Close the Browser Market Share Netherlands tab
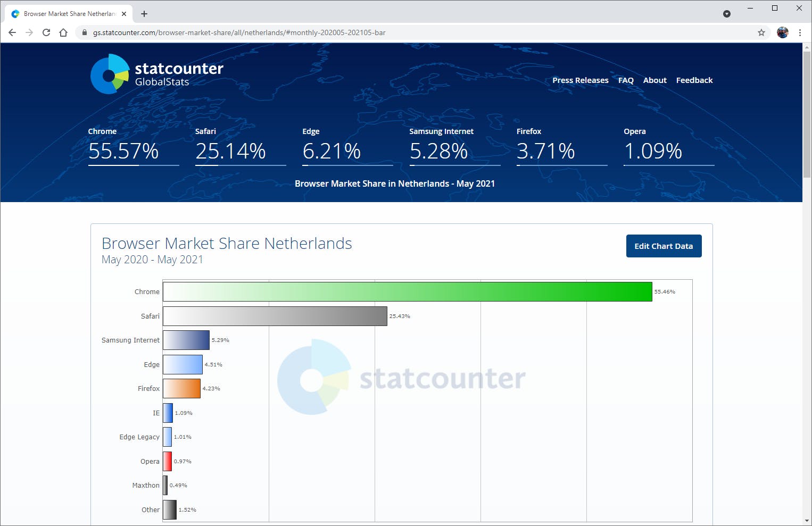This screenshot has height=526, width=812. (124, 14)
